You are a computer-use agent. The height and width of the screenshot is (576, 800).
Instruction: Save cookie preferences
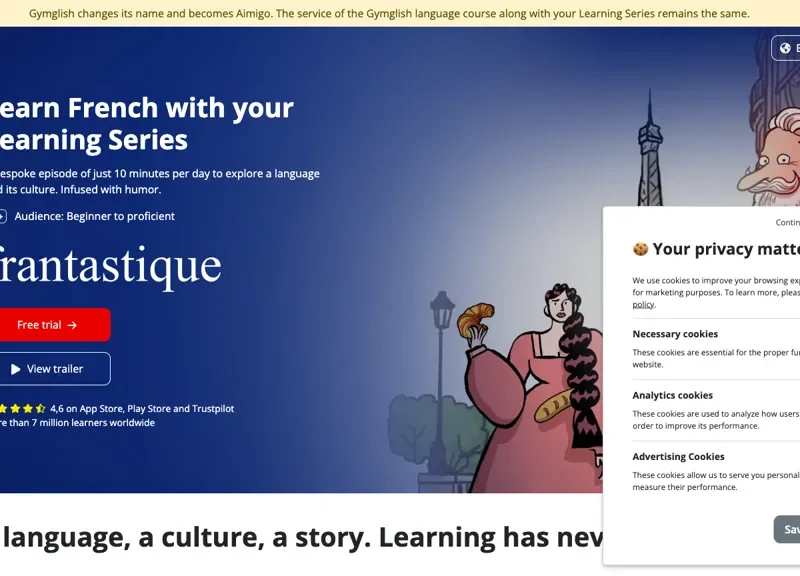tap(788, 529)
